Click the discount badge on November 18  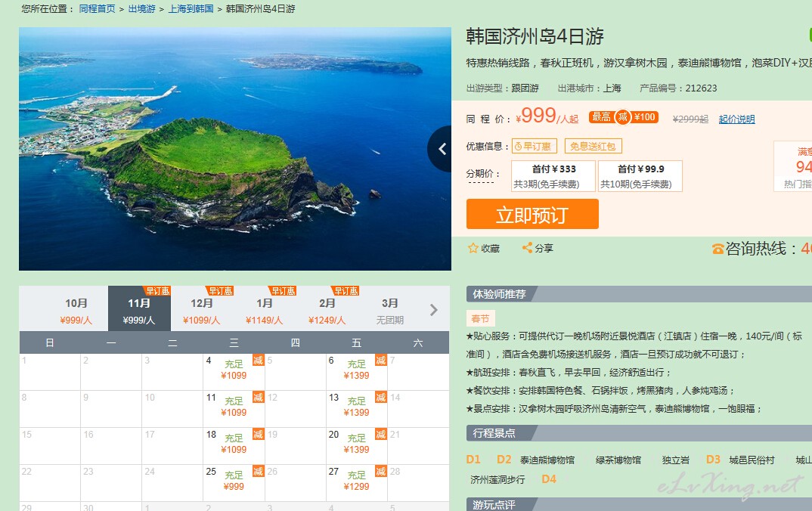click(258, 434)
